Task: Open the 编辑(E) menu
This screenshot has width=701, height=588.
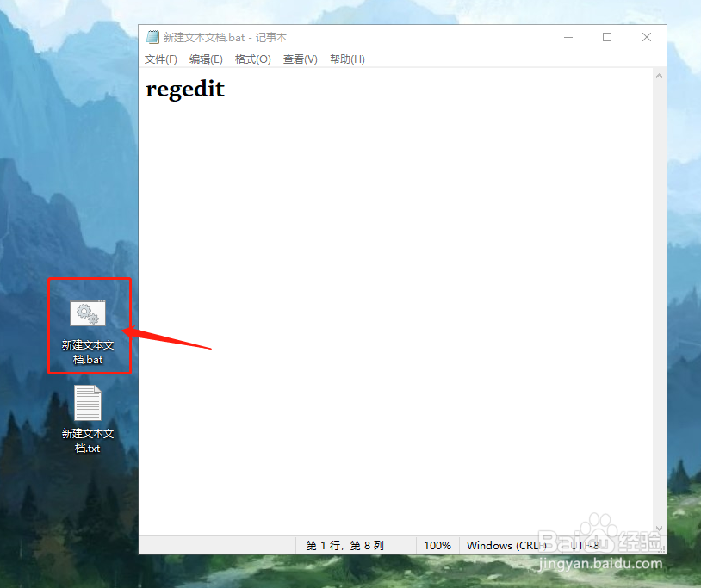Action: [206, 59]
